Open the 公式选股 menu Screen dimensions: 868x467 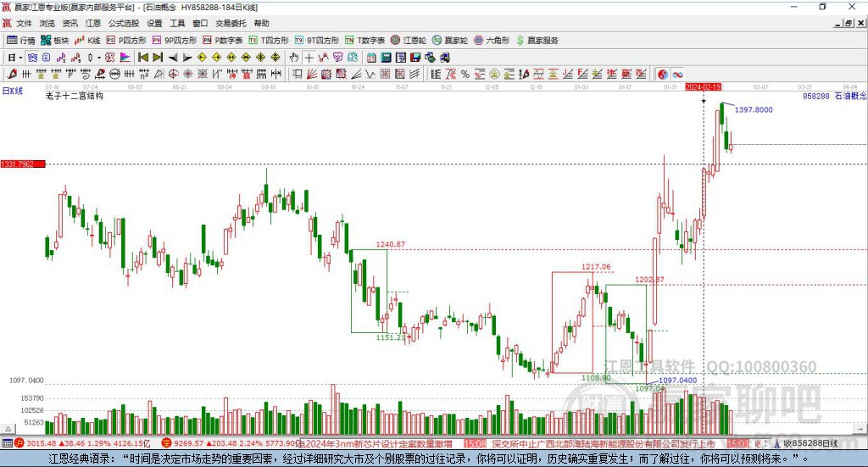tap(124, 23)
